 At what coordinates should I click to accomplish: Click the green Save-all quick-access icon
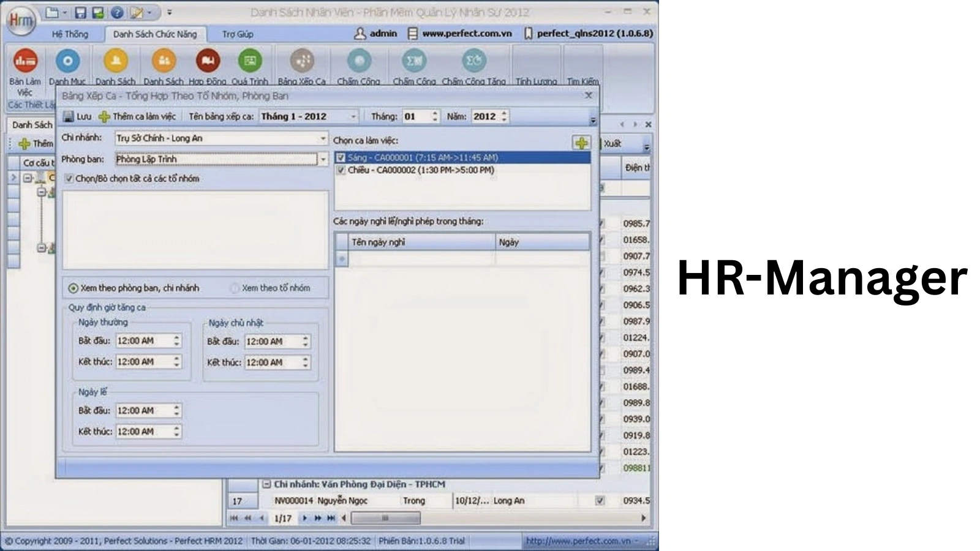coord(98,12)
